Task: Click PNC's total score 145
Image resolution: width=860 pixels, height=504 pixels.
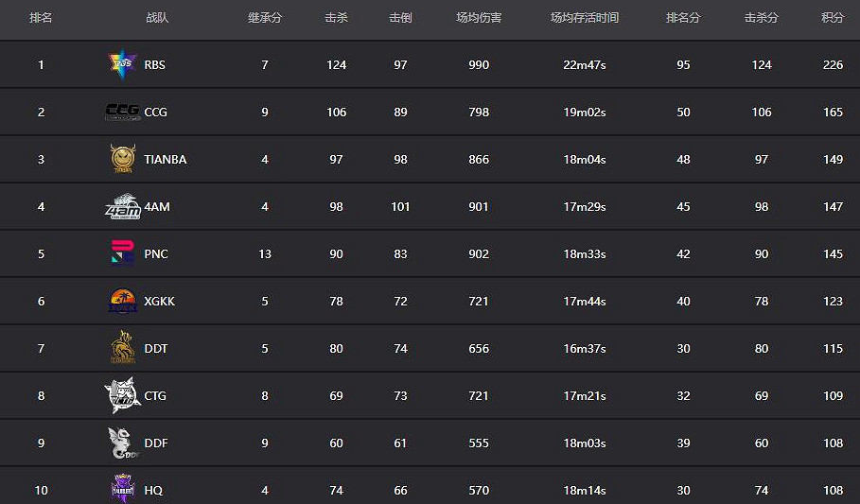Action: click(x=833, y=254)
